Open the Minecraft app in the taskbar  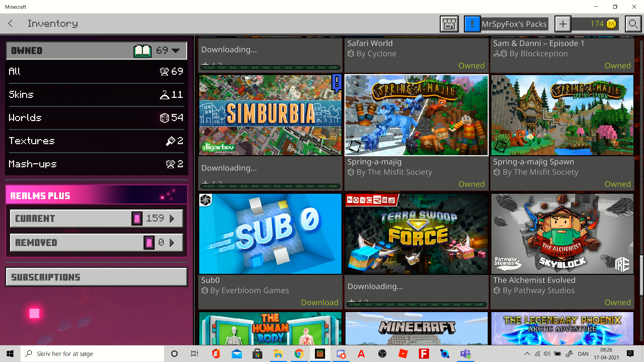[320, 354]
